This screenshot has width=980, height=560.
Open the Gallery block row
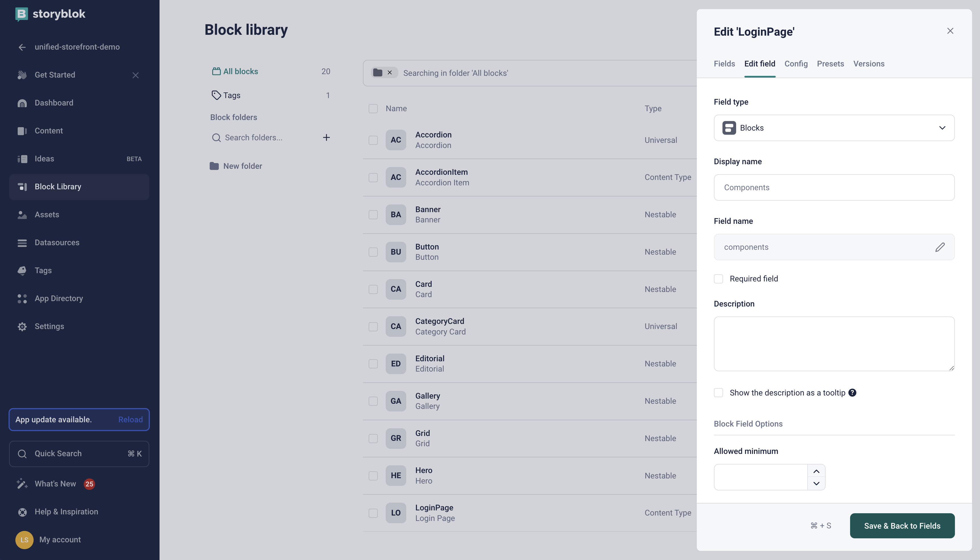[529, 401]
